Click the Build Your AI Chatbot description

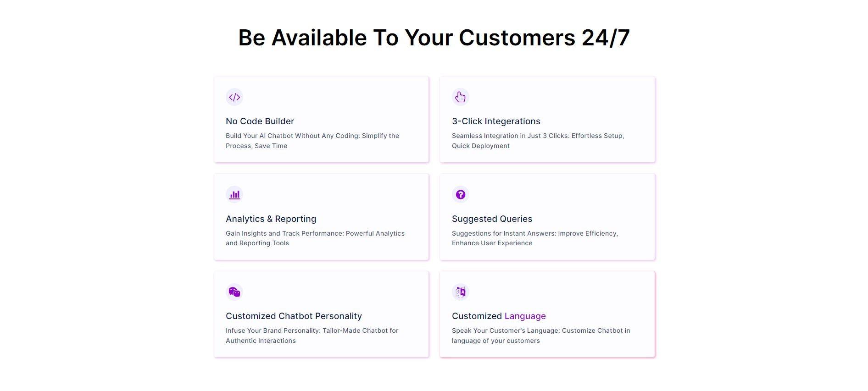pyautogui.click(x=312, y=141)
